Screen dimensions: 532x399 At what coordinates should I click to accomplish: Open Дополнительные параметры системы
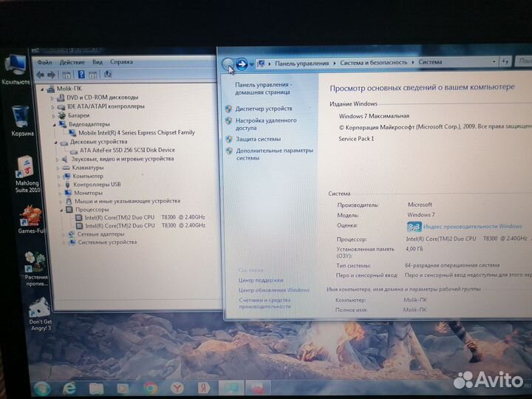(x=274, y=154)
